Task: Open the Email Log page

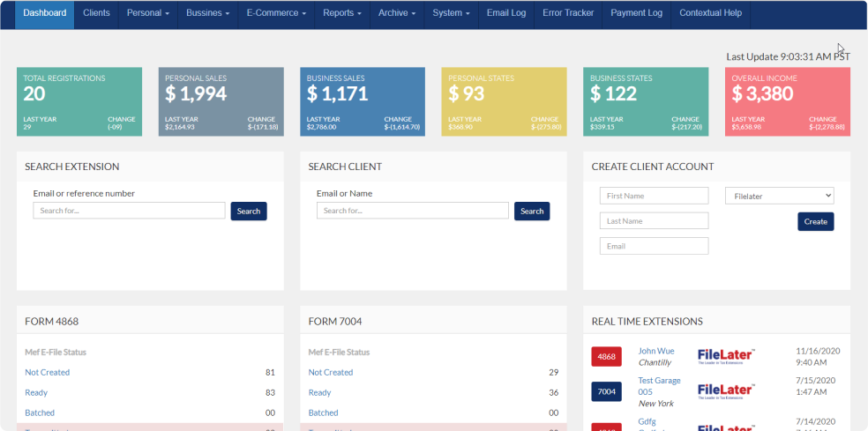Action: pyautogui.click(x=505, y=13)
